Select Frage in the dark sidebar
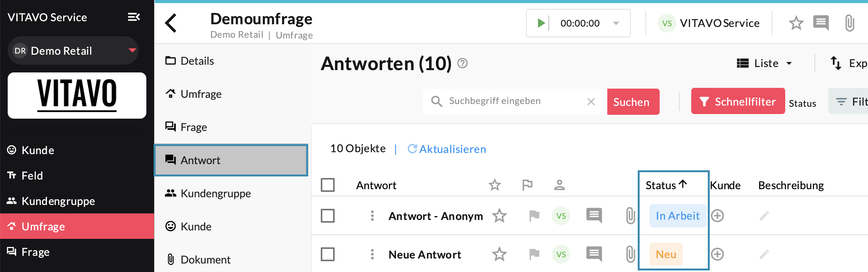868x272 pixels. click(35, 252)
